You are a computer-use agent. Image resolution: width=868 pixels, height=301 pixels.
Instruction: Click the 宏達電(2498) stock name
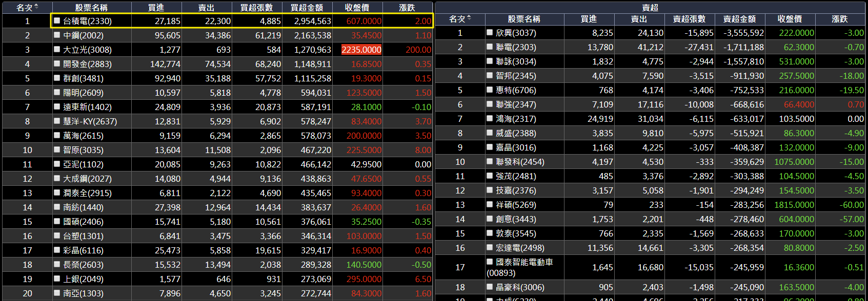[520, 248]
